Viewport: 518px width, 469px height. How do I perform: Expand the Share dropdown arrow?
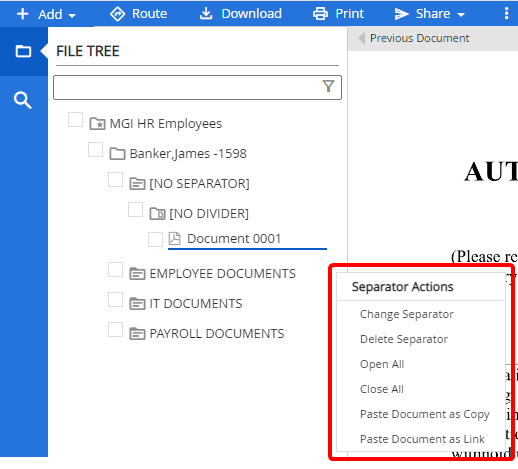461,14
